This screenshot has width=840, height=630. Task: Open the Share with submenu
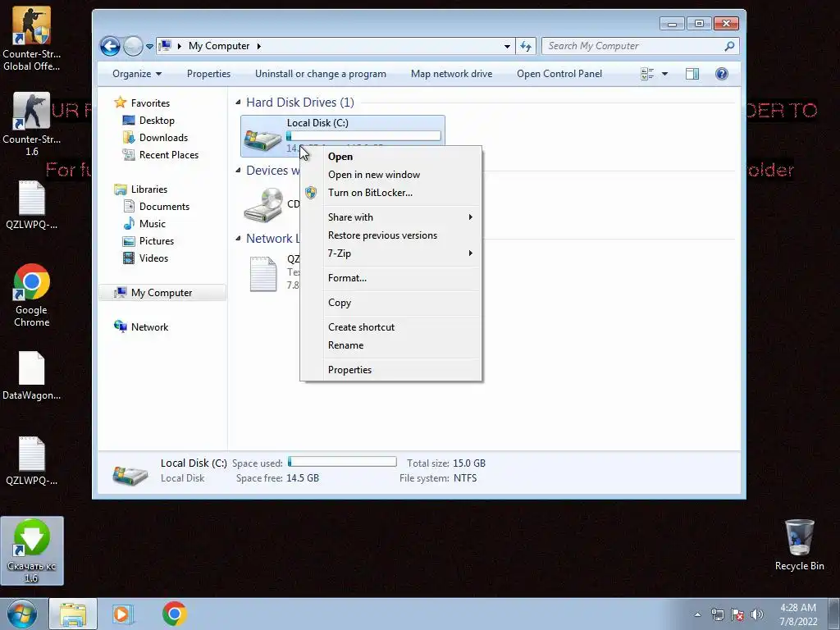[x=391, y=217]
